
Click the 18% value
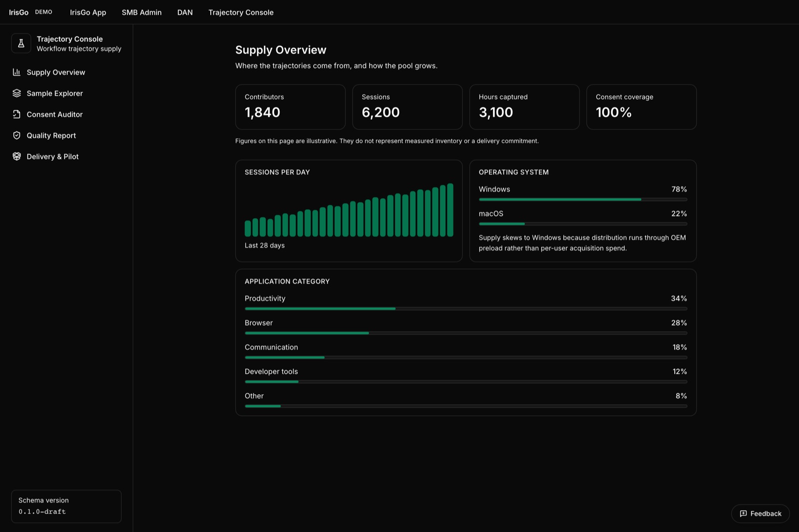[680, 347]
